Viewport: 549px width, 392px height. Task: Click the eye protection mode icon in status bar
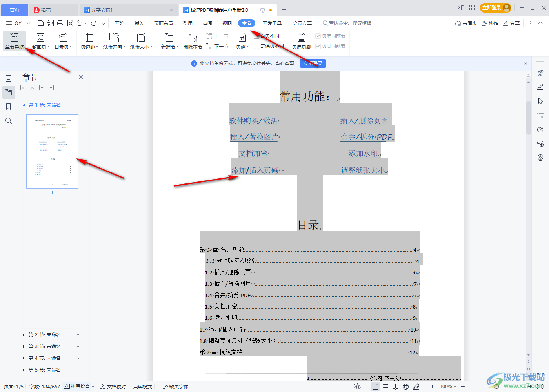coord(357,387)
